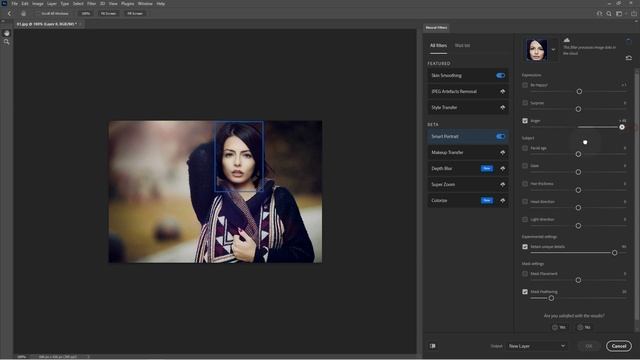Click the filter settings vertical scrollbar
The image size is (640, 360).
click(x=636, y=196)
